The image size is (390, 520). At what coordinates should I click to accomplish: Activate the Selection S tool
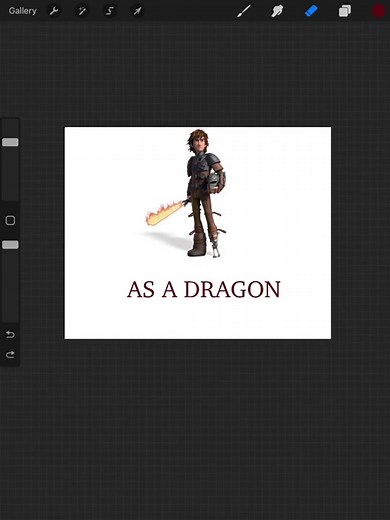pyautogui.click(x=110, y=11)
